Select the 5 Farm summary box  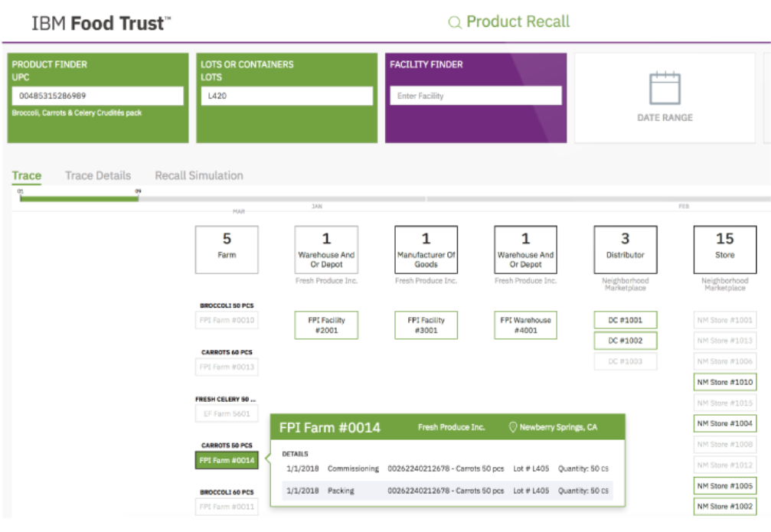[x=227, y=249]
